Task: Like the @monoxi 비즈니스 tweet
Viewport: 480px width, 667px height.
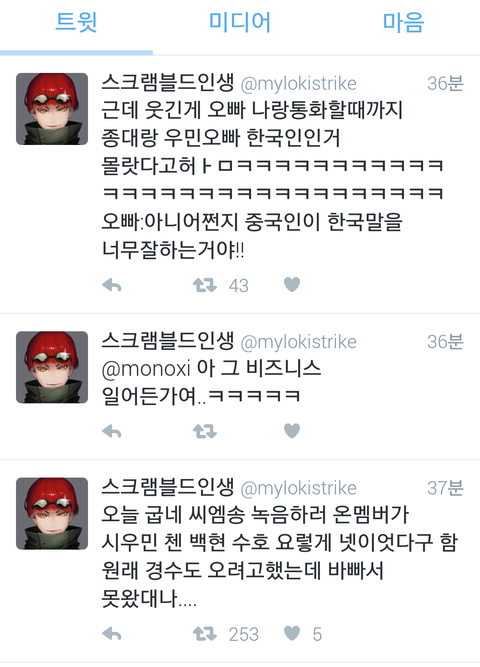Action: [292, 431]
